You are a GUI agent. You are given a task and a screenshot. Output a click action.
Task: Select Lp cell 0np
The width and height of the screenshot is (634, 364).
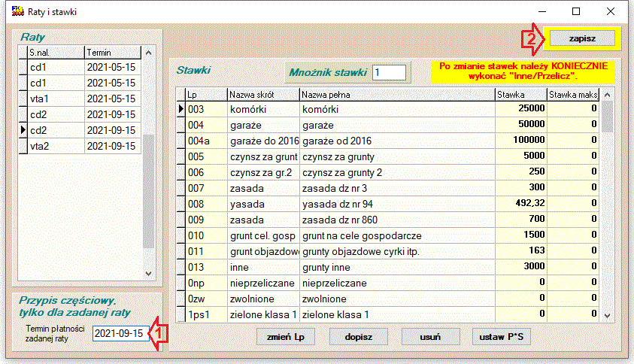pos(206,283)
